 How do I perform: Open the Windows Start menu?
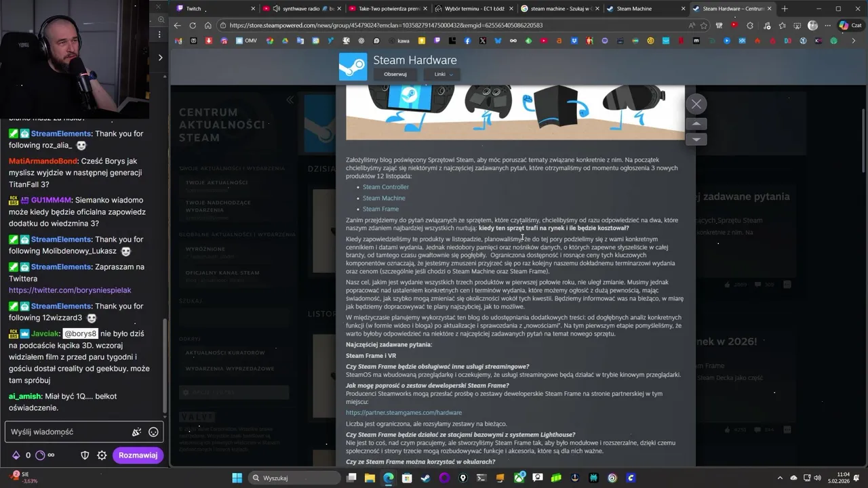coord(237,478)
